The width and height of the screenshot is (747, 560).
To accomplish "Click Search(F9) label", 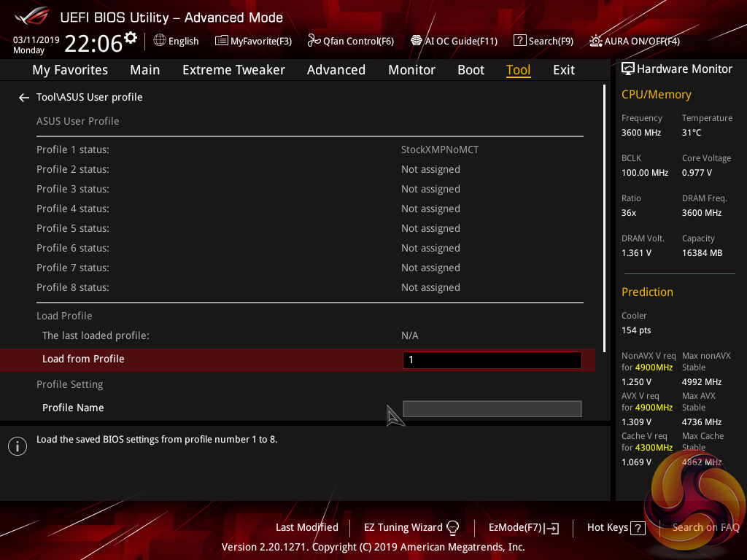I will point(551,41).
